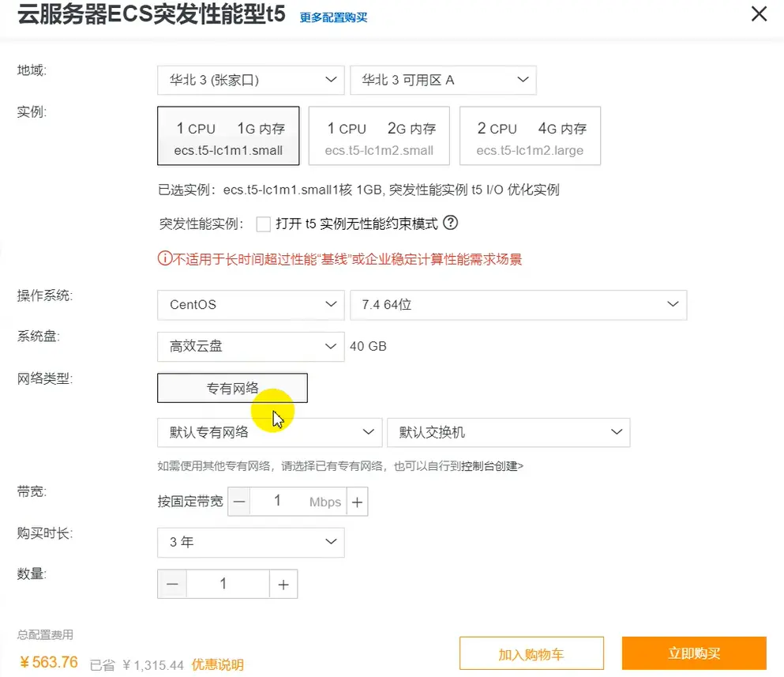Decrease instance quantity with the minus button

click(172, 584)
